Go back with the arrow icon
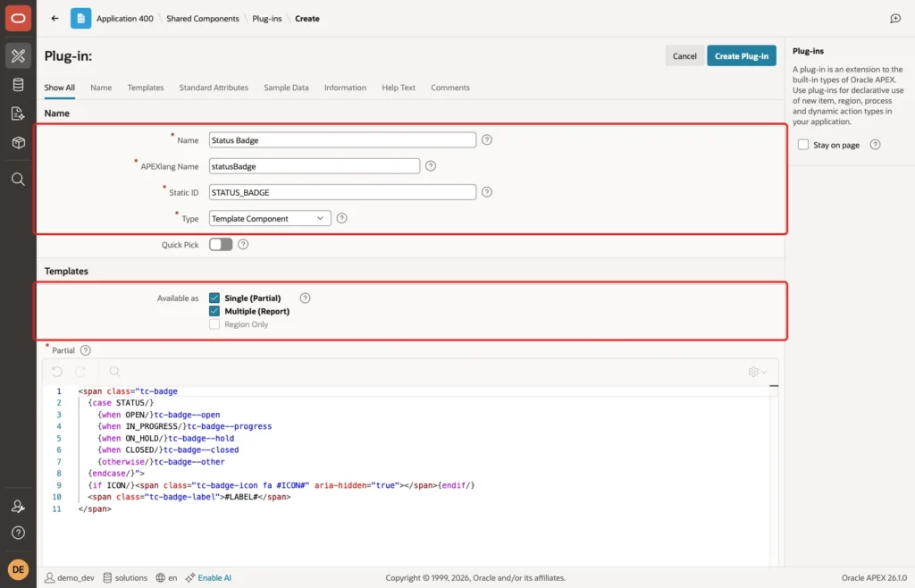 (55, 18)
